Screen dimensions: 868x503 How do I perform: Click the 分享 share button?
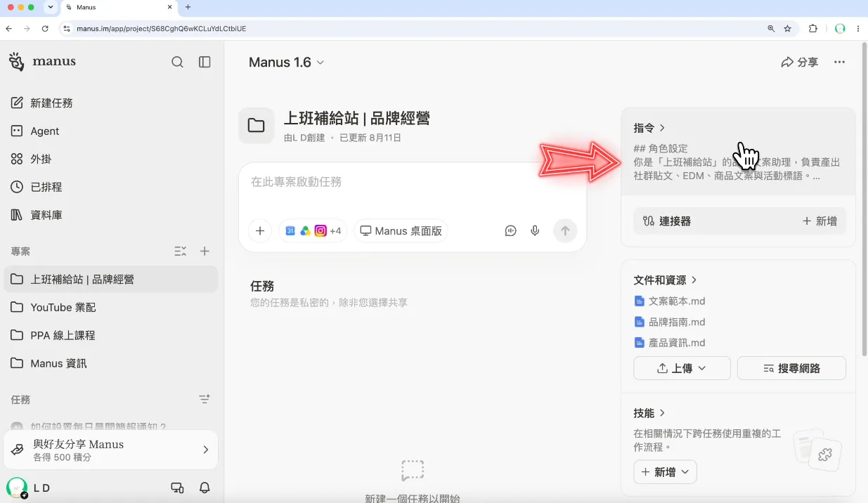click(x=800, y=63)
